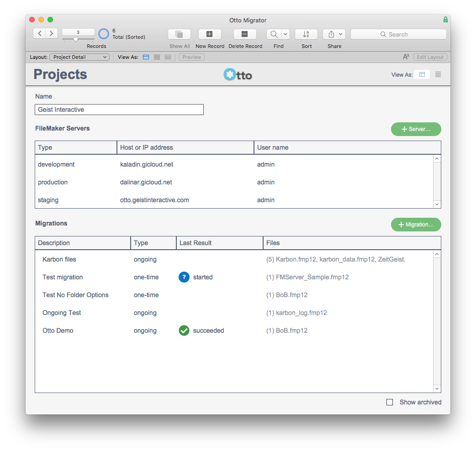Screen dimensions: 476x451
Task: Click the karbon_log.fmp12 files entry
Action: pos(296,313)
